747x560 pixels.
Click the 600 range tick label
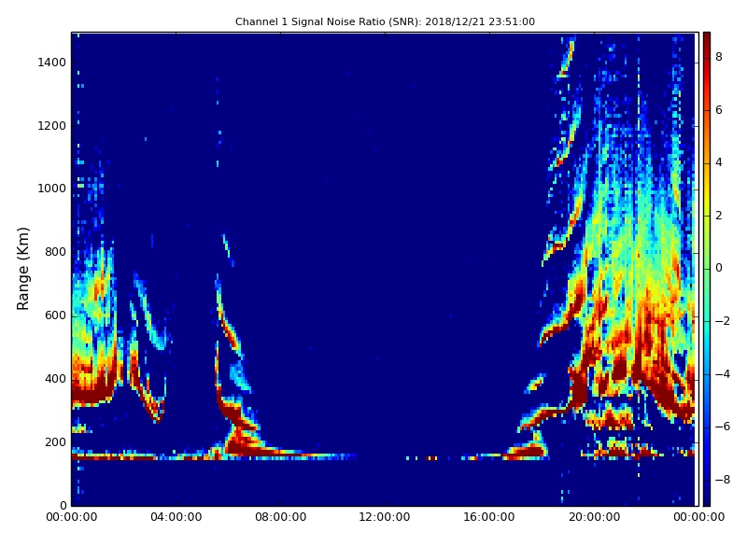(x=55, y=315)
